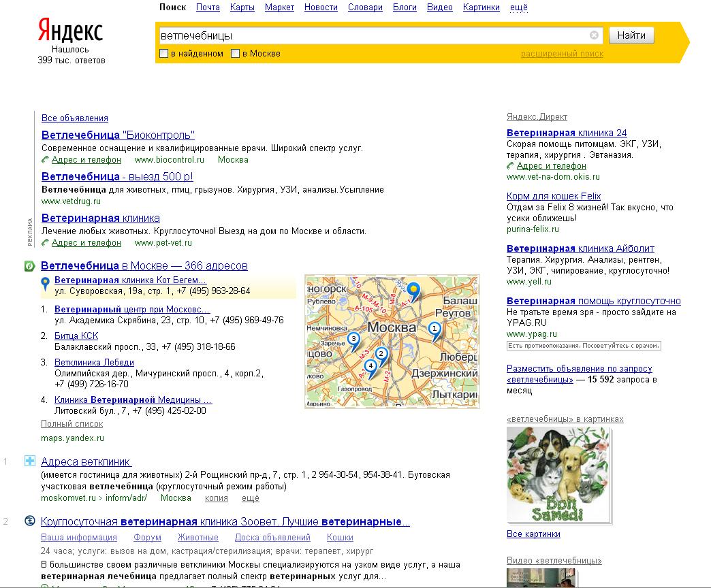Viewport: 711px width, 588px height.
Task: Click map marker number 2
Action: [381, 357]
